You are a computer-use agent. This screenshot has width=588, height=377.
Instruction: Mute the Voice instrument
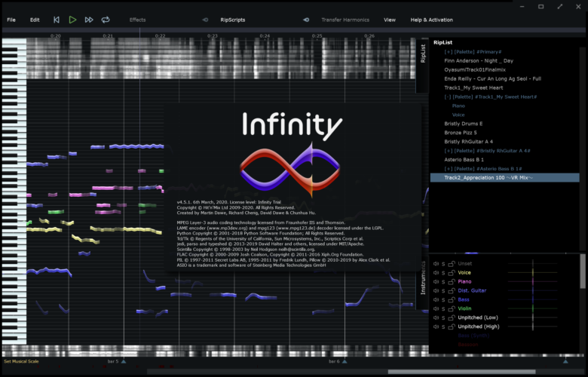pyautogui.click(x=436, y=273)
